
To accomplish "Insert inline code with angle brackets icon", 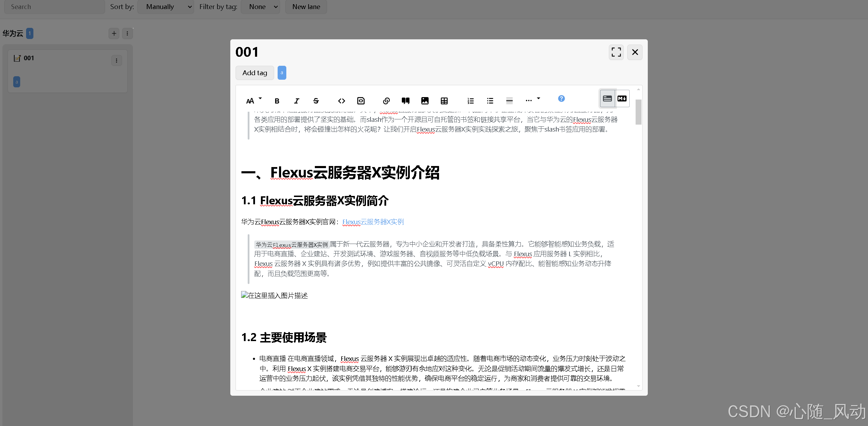I will 341,101.
